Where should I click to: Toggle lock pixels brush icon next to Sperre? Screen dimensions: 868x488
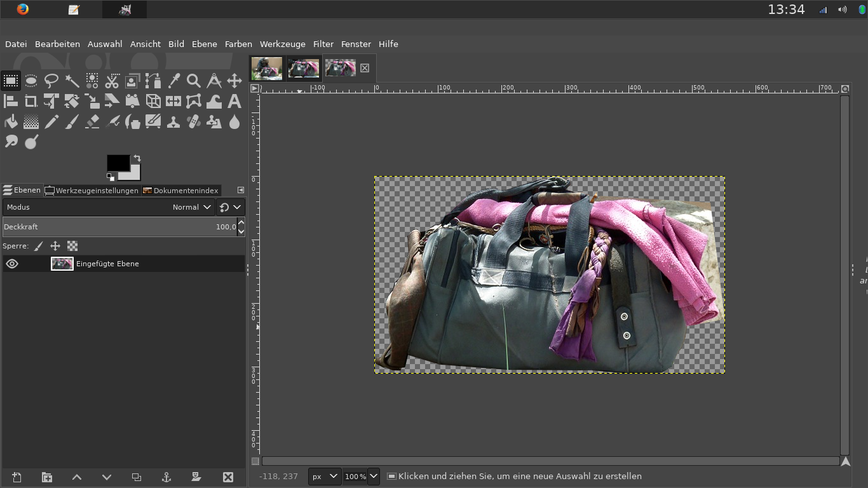tap(39, 246)
